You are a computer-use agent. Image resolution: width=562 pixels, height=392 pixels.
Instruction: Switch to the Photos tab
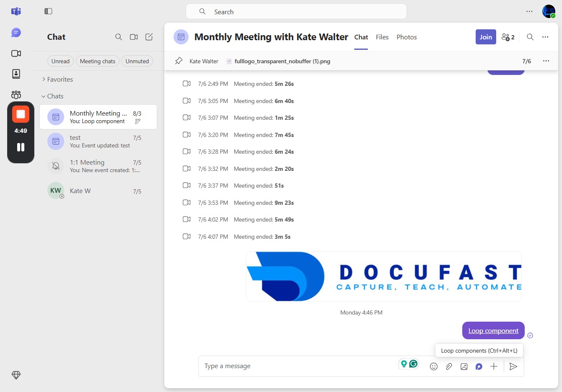(x=407, y=37)
